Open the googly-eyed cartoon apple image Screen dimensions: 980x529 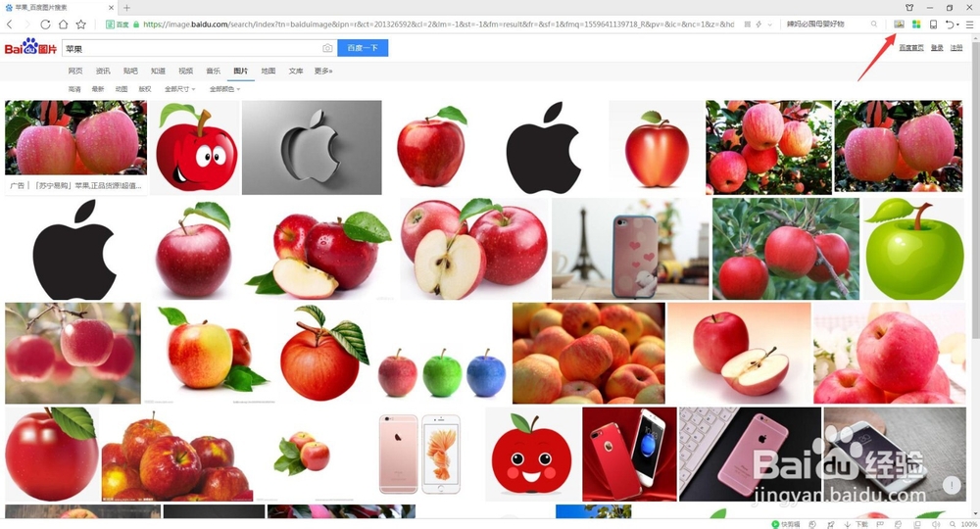(194, 147)
